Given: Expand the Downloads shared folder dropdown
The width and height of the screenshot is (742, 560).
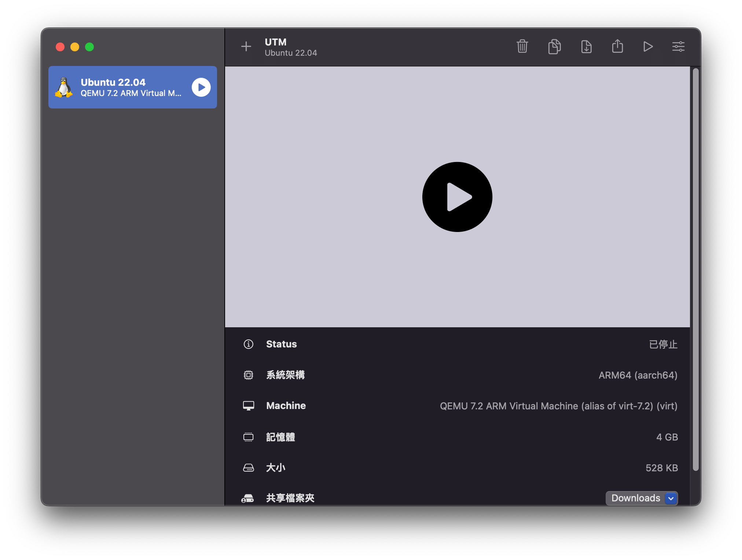Looking at the screenshot, I should [671, 498].
